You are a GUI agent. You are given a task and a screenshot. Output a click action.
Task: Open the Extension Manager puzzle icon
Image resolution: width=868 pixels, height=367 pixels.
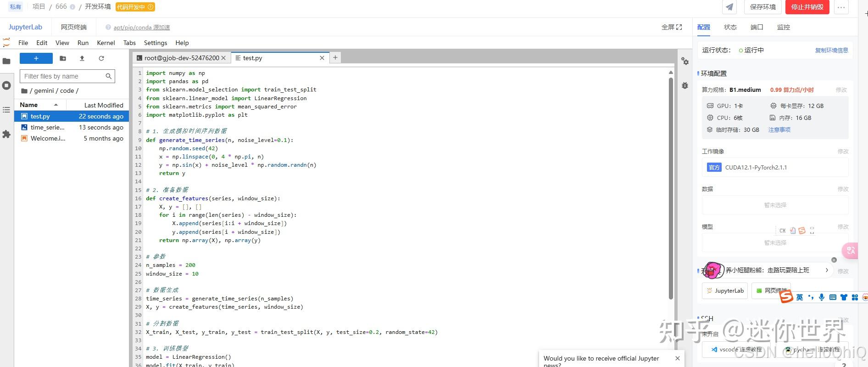click(6, 134)
